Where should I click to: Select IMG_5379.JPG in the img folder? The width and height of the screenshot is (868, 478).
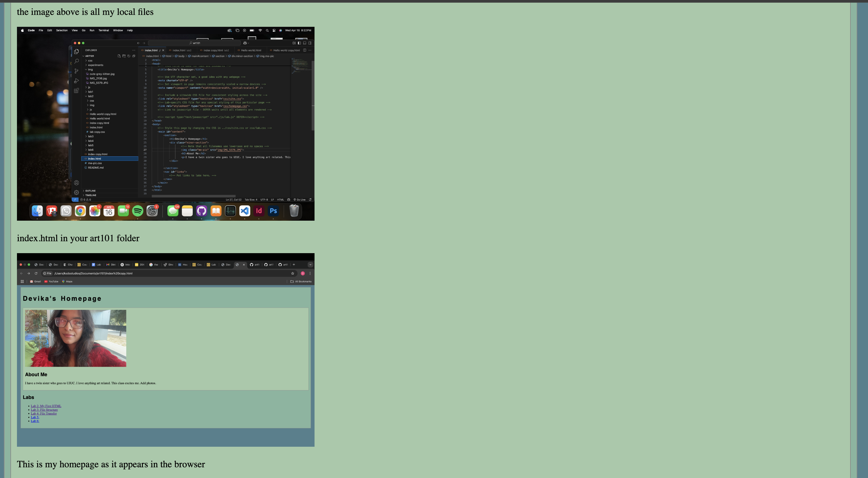pyautogui.click(x=110, y=83)
